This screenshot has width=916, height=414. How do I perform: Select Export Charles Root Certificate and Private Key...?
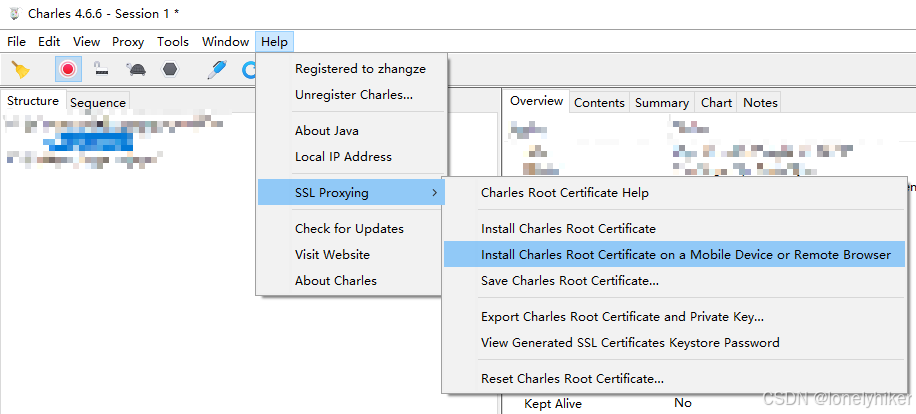point(675,316)
